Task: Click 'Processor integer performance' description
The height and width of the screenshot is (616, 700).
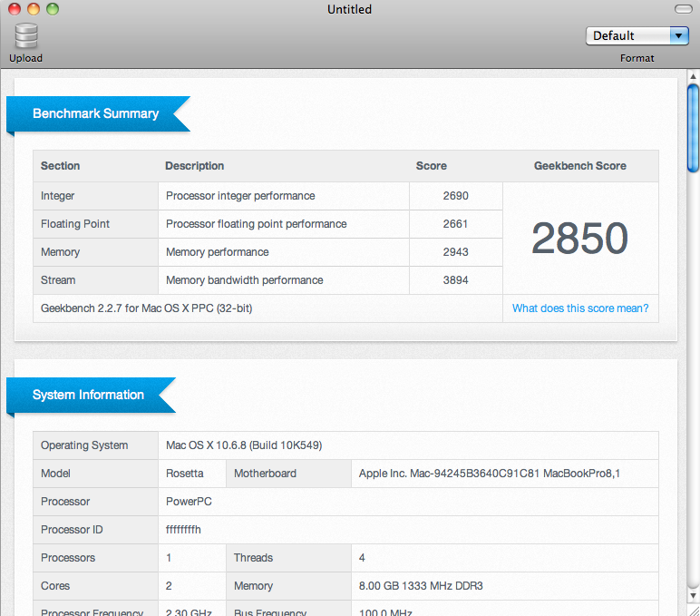Action: tap(240, 196)
